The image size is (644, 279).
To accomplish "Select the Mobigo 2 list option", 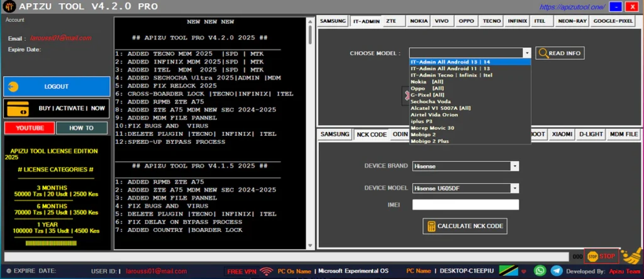I will 470,134.
